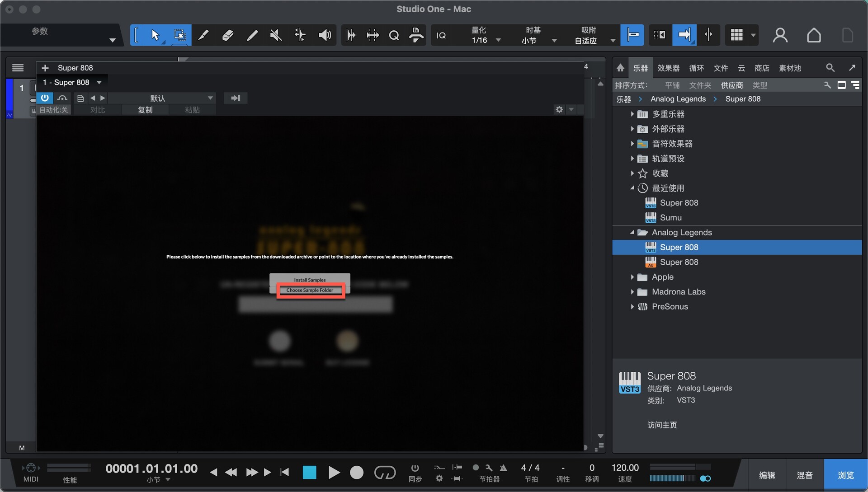
Task: Toggle the instrument power bypass button
Action: 45,98
